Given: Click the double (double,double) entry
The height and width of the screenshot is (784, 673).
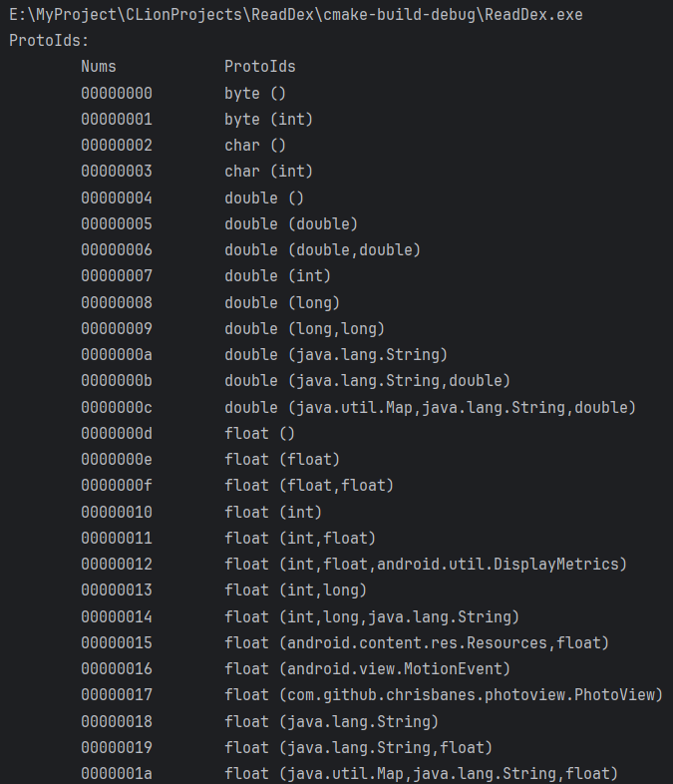Looking at the screenshot, I should point(322,249).
